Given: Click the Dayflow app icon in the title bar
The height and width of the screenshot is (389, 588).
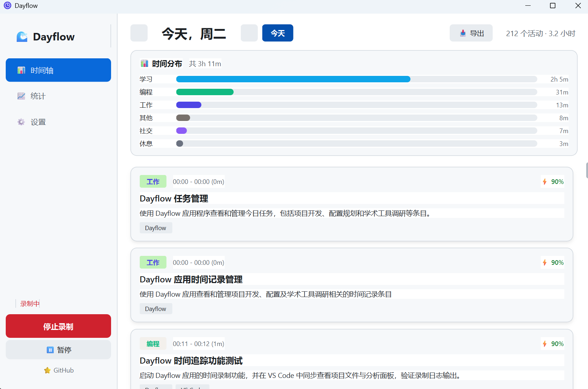Looking at the screenshot, I should point(7,6).
